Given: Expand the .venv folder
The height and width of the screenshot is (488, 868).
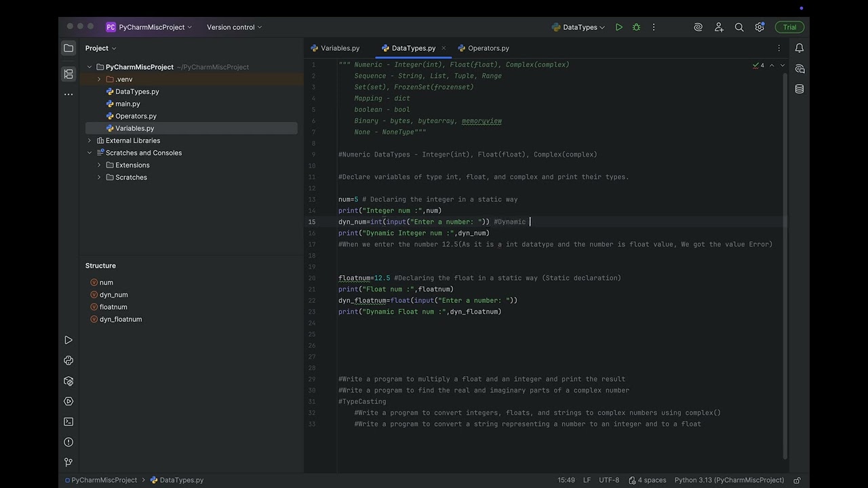Looking at the screenshot, I should tap(99, 79).
